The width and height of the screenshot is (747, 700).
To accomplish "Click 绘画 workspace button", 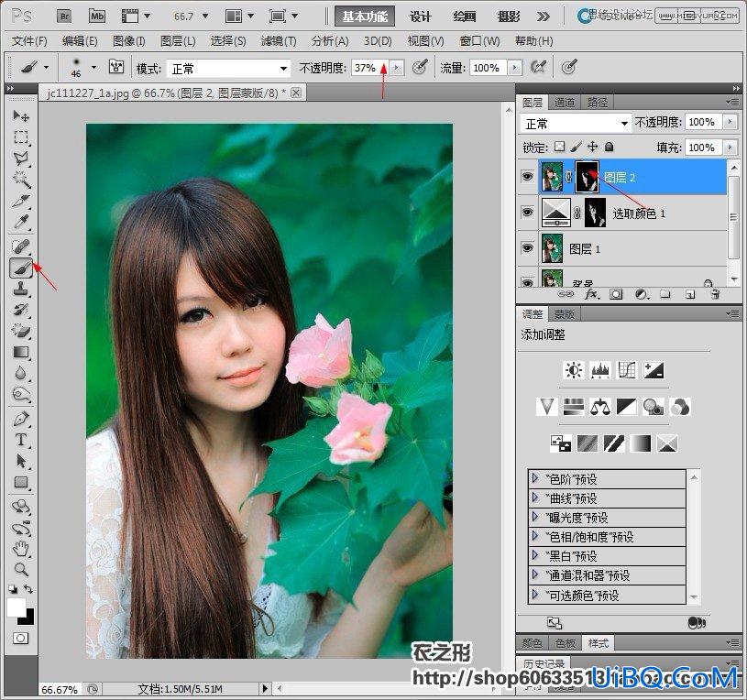I will coord(464,16).
